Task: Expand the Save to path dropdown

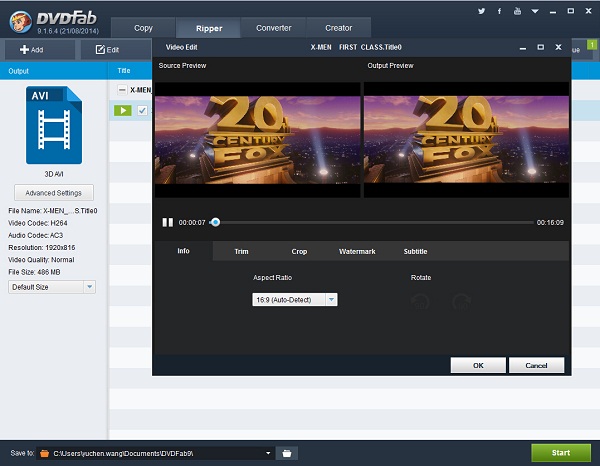Action: pos(268,453)
